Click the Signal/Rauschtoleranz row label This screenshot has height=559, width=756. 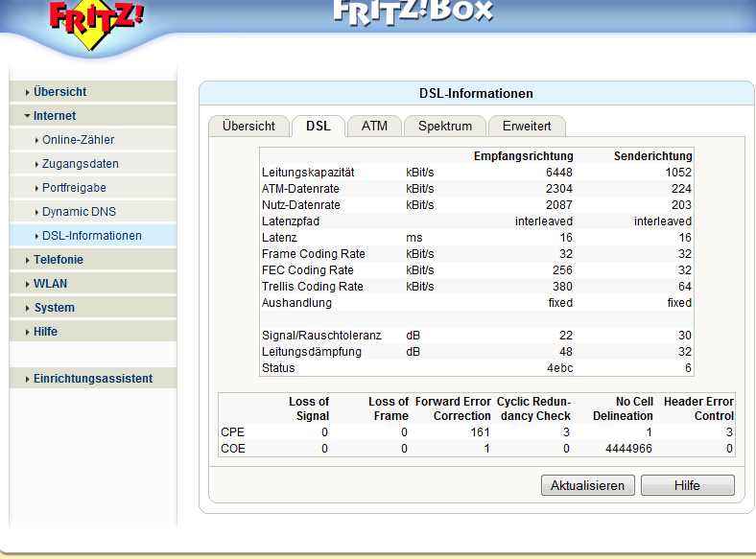321,336
